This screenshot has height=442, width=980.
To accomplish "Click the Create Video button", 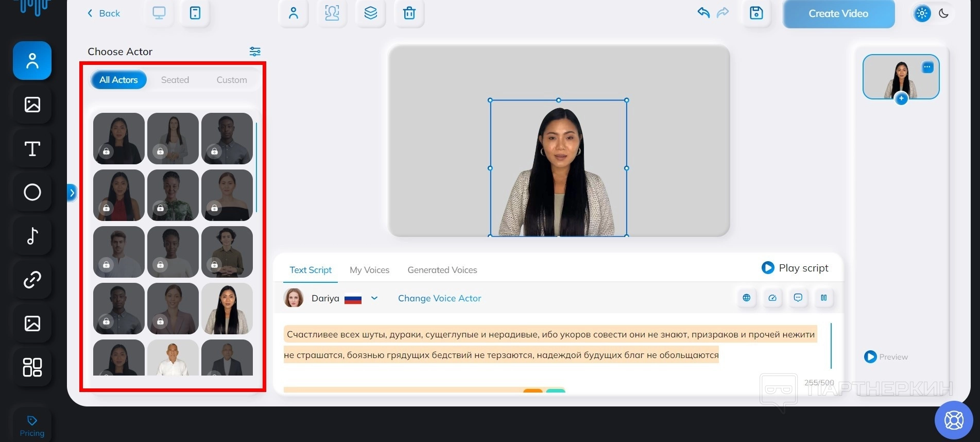I will click(838, 14).
